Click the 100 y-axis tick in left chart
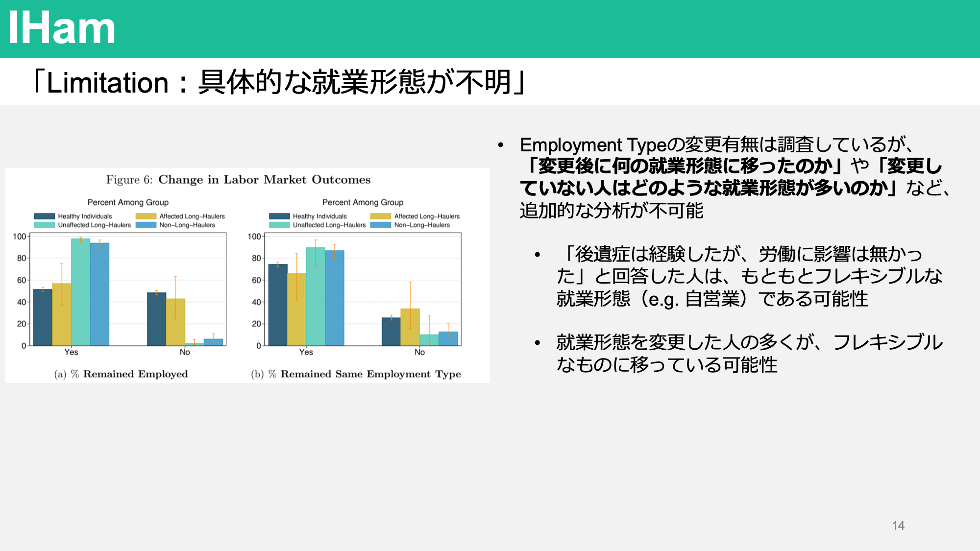The height and width of the screenshot is (551, 980). pos(19,237)
